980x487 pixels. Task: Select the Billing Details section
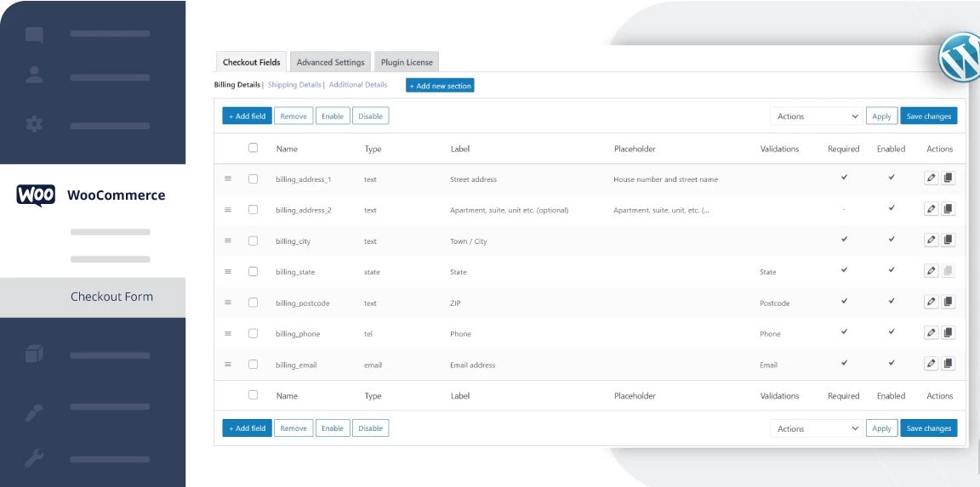(x=237, y=85)
